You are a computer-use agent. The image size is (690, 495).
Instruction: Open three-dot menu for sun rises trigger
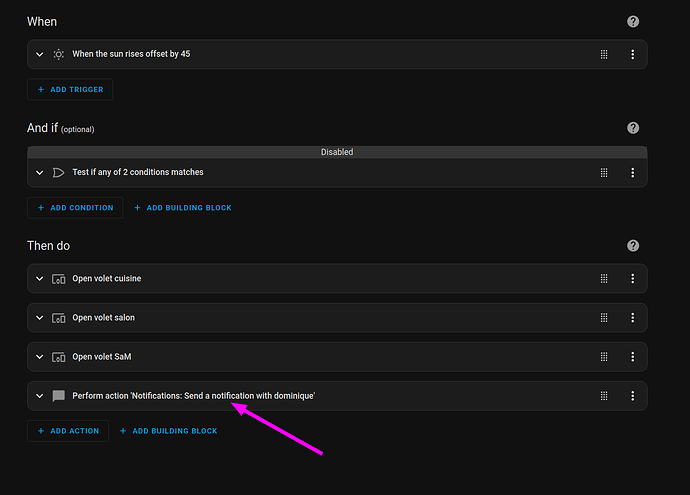click(x=633, y=54)
